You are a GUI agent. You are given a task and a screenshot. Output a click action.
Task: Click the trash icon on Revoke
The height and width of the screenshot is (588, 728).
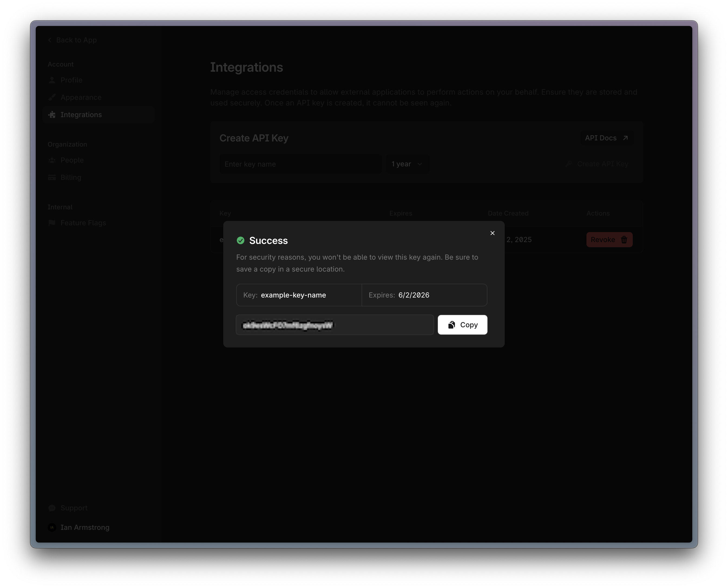coord(624,239)
